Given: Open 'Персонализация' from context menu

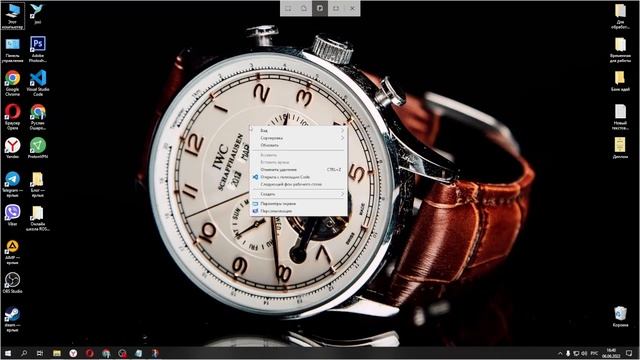Looking at the screenshot, I should tap(298, 211).
